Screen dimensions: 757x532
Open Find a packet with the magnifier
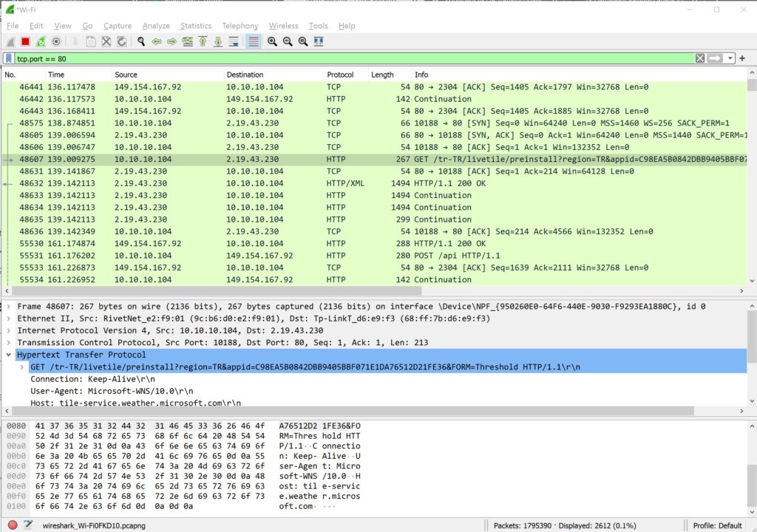click(x=141, y=42)
